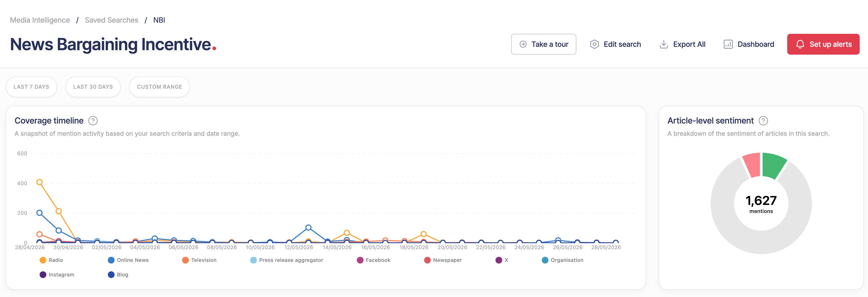
Task: Toggle the Blog legend series
Action: pos(118,274)
